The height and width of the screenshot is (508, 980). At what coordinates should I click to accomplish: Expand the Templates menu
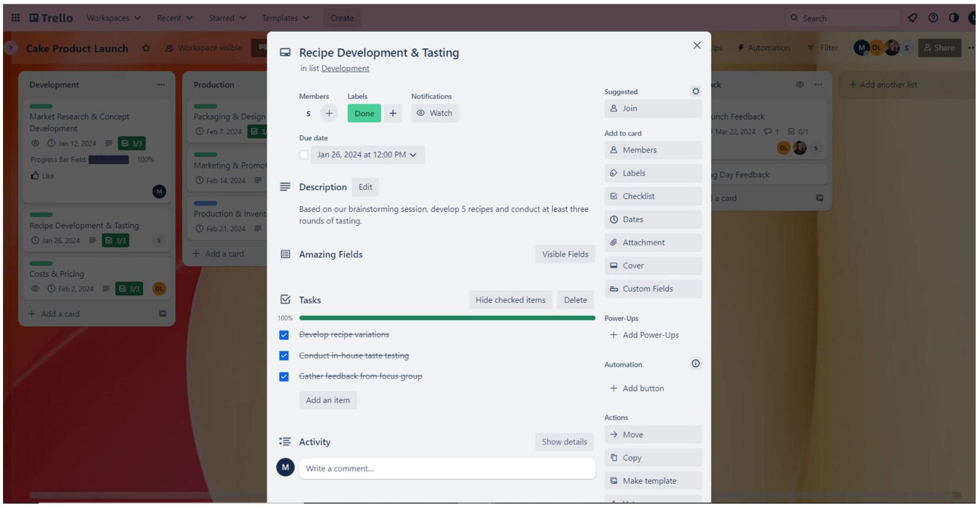[286, 18]
